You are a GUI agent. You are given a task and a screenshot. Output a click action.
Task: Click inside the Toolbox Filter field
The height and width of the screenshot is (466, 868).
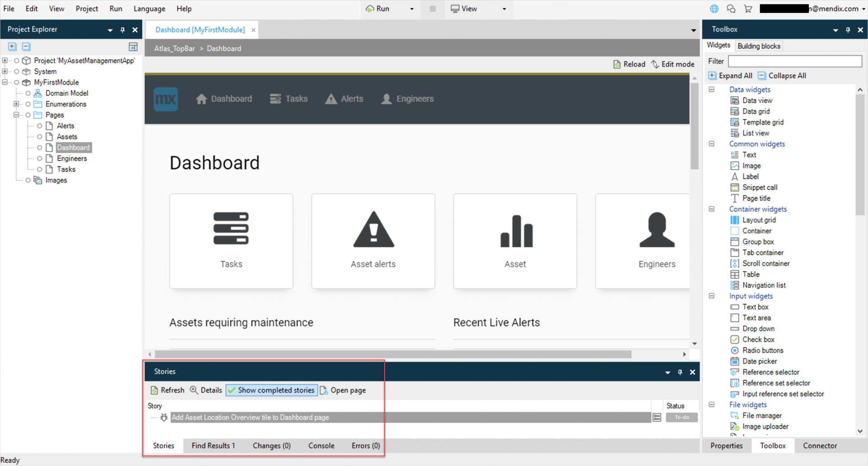click(795, 61)
